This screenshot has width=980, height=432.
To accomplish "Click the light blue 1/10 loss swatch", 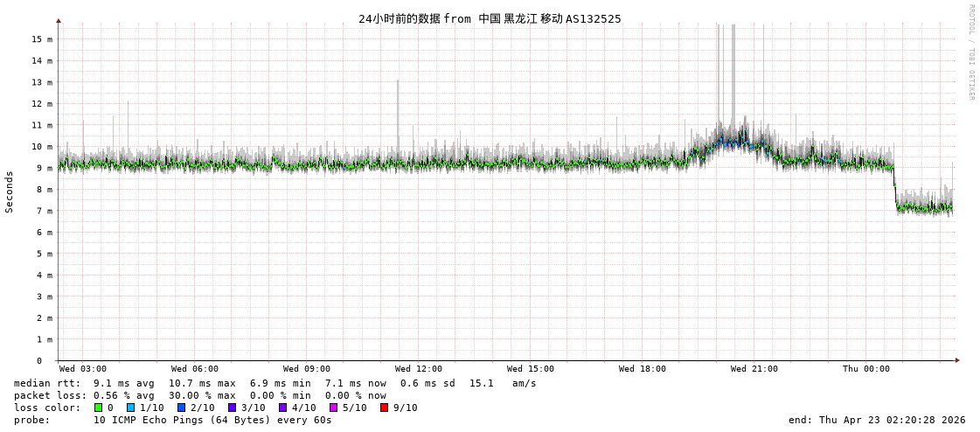I will tap(130, 408).
